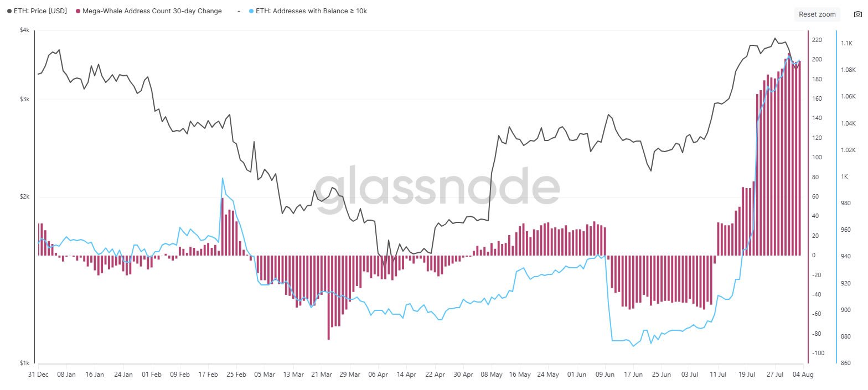Viewport: 868px width, 390px height.
Task: Hide the ETH: Price [USD] series
Action: coord(39,11)
